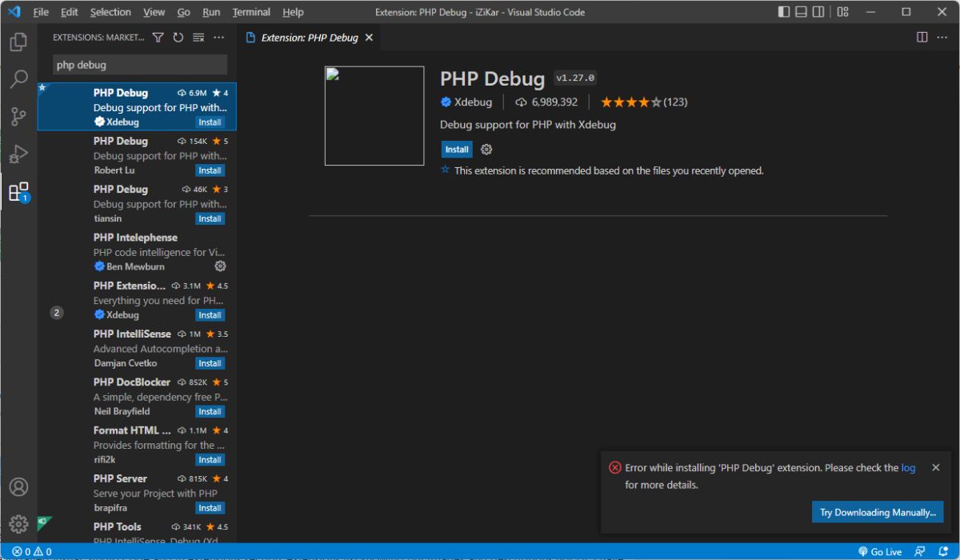Toggle primary side bar layout icon
Screen dimensions: 960x560
(783, 12)
